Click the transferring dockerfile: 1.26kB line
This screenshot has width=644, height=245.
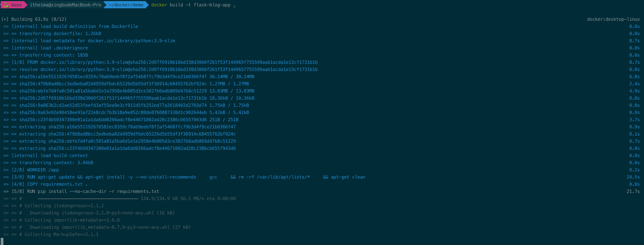click(x=60, y=34)
